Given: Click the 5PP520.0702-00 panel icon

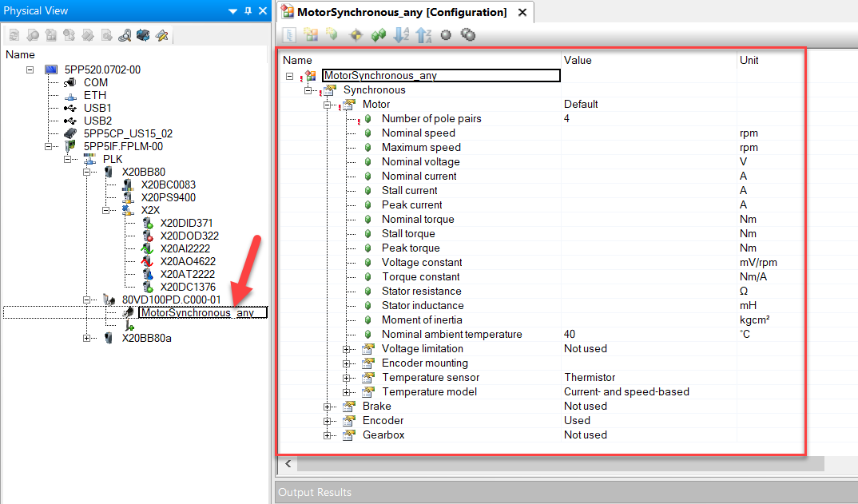Looking at the screenshot, I should 51,69.
